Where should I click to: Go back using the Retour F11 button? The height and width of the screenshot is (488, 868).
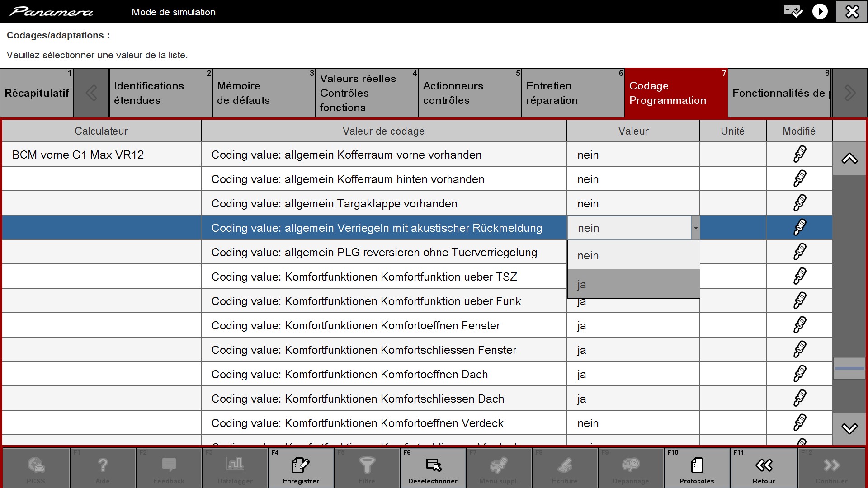tap(764, 468)
